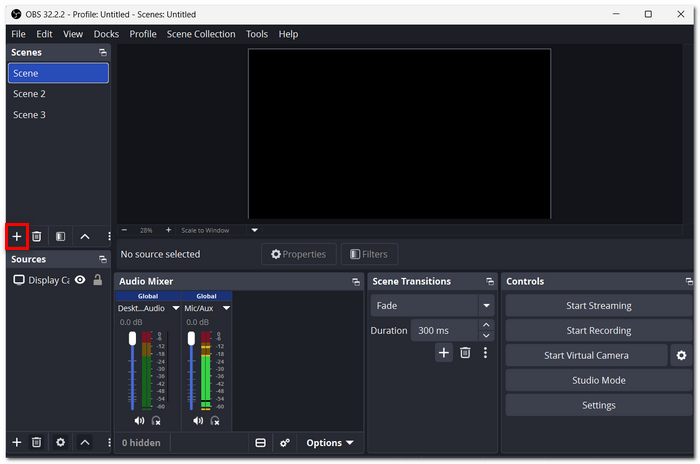The image size is (700, 464).
Task: Toggle audio mixer layout icon
Action: pos(260,443)
